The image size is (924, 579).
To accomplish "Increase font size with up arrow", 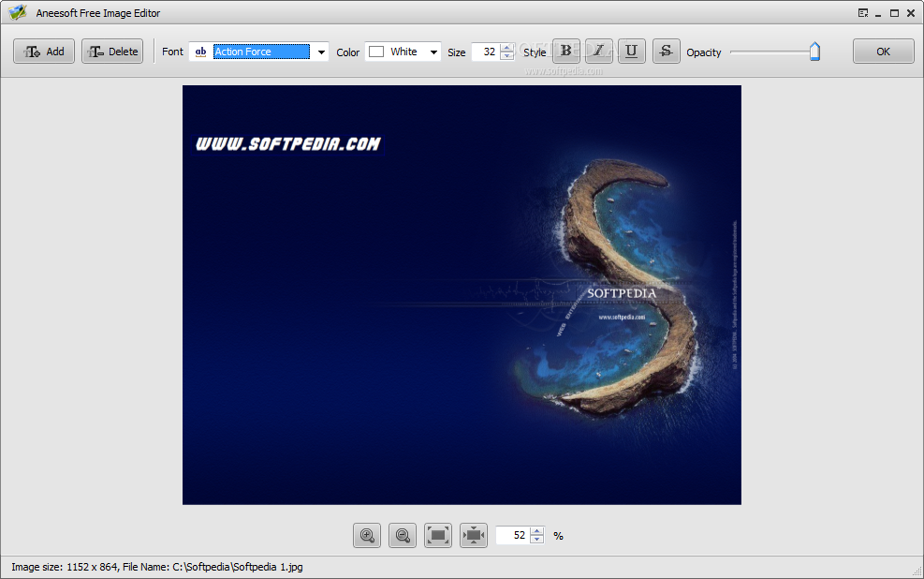I will pyautogui.click(x=506, y=47).
